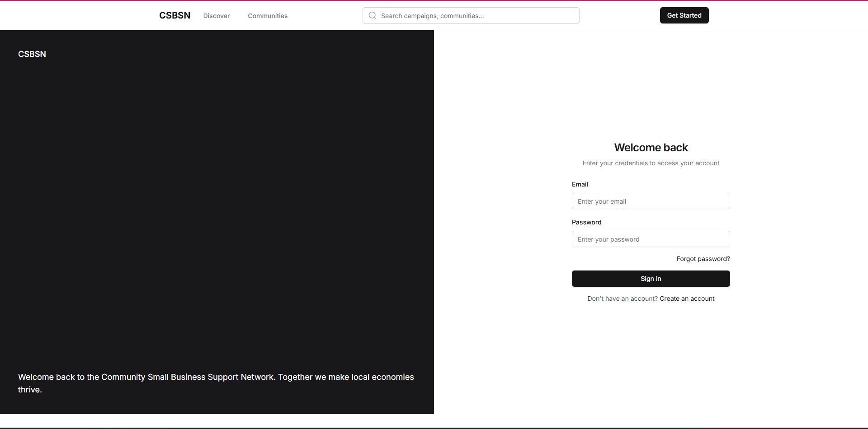
Task: Focus the campaigns and communities search field
Action: (x=471, y=15)
